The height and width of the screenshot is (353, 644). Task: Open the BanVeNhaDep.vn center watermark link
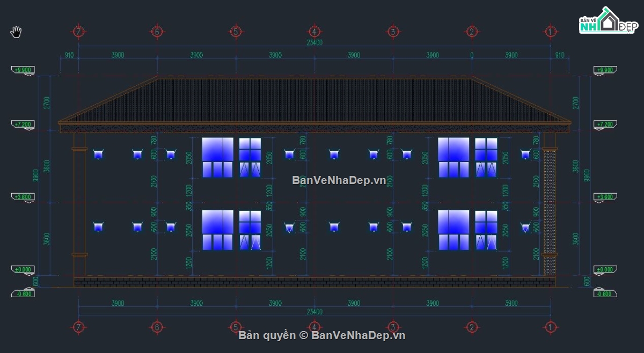pyautogui.click(x=339, y=181)
